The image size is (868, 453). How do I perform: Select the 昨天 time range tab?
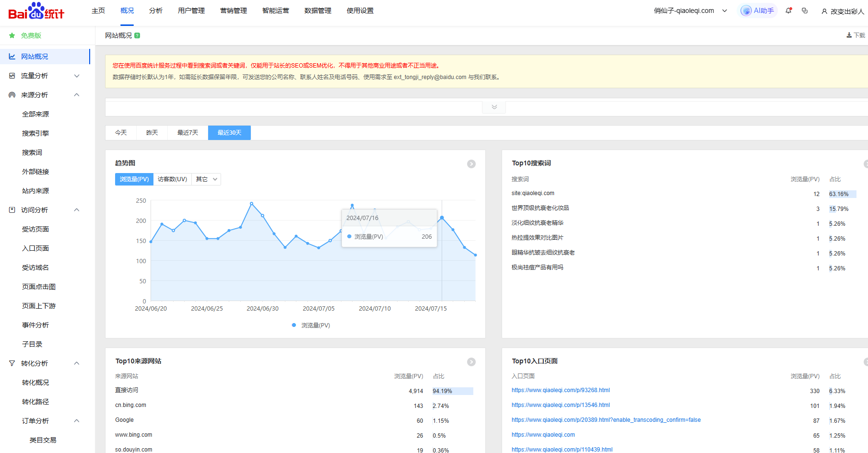click(x=152, y=133)
